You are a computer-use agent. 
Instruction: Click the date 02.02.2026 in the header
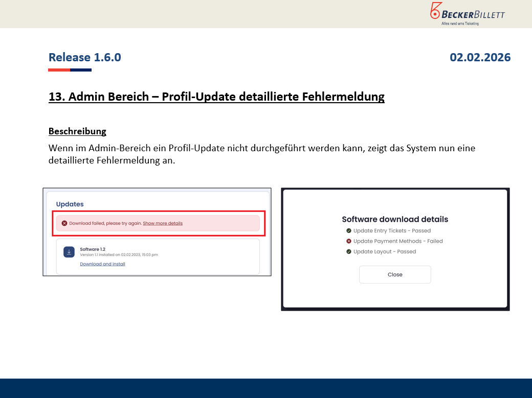point(480,57)
